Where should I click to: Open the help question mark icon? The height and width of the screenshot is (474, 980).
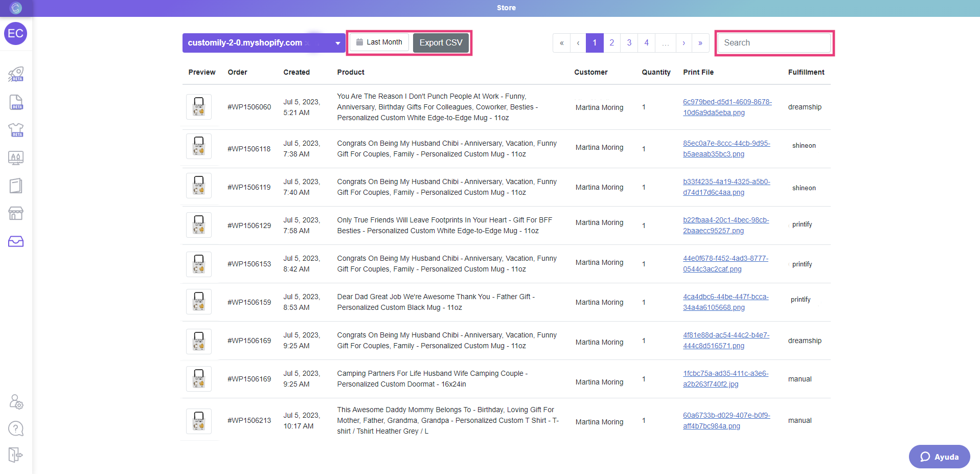pyautogui.click(x=16, y=428)
